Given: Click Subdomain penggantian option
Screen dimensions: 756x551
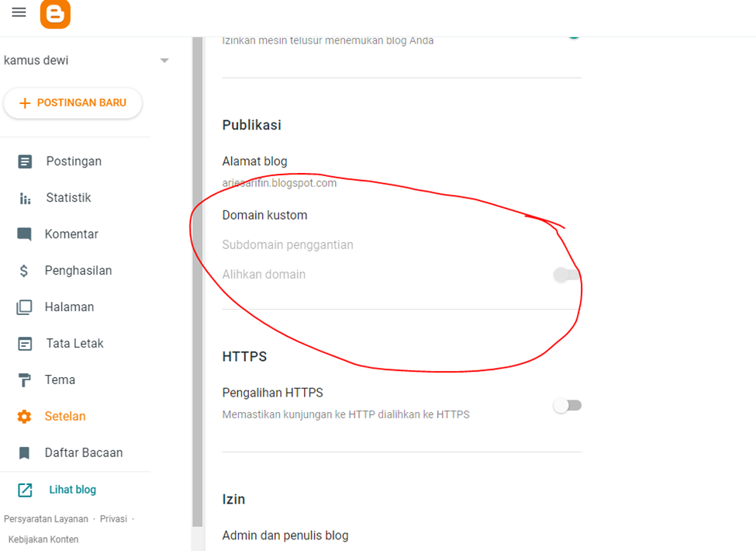Looking at the screenshot, I should click(288, 244).
